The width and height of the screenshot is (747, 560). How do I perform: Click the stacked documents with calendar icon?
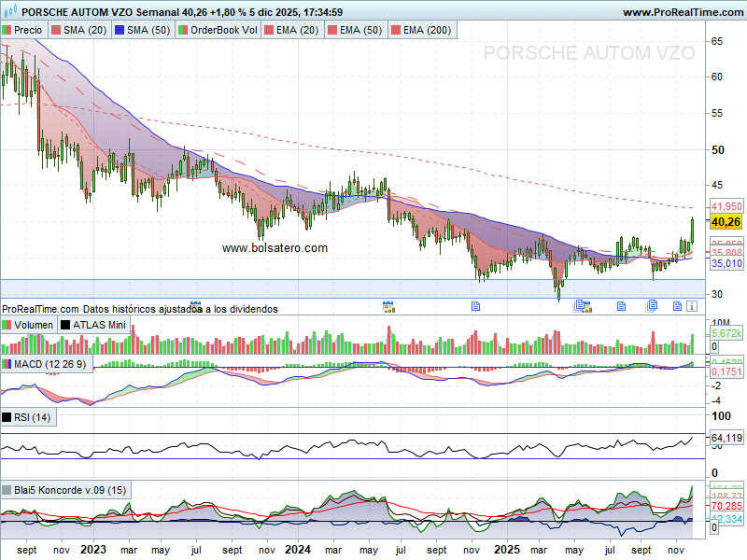582,306
